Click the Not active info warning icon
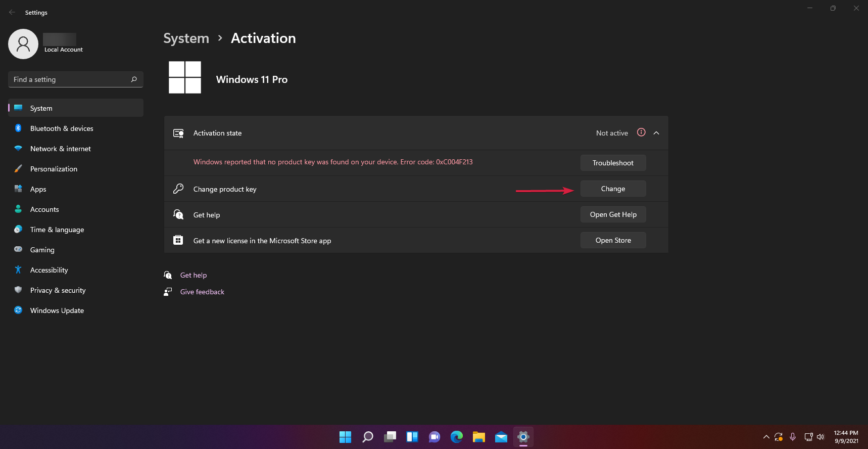The image size is (868, 449). 641,132
